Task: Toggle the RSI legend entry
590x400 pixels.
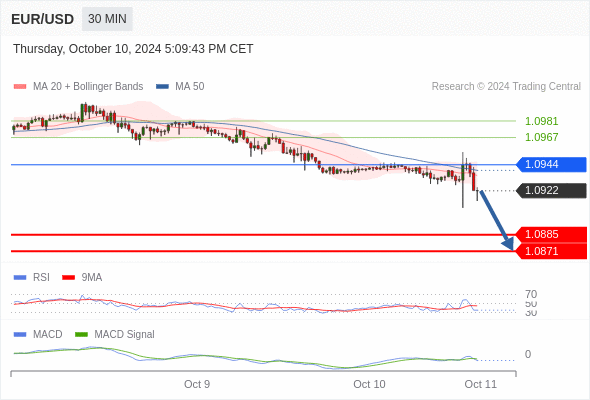Action: 32,277
